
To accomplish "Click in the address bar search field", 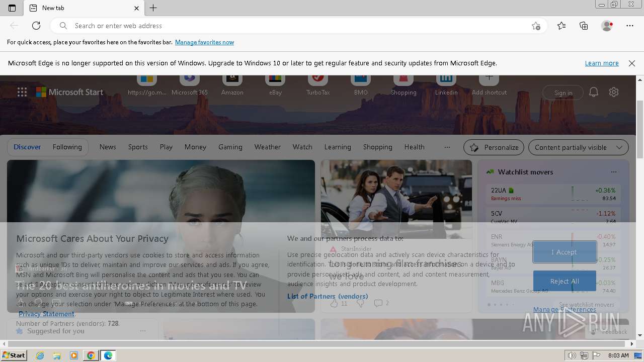I will [x=299, y=26].
